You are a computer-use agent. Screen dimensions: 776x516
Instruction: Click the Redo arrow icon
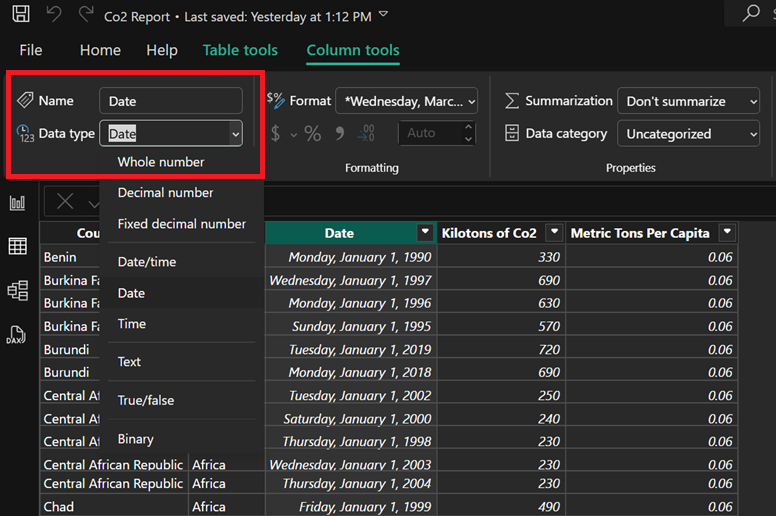point(86,14)
